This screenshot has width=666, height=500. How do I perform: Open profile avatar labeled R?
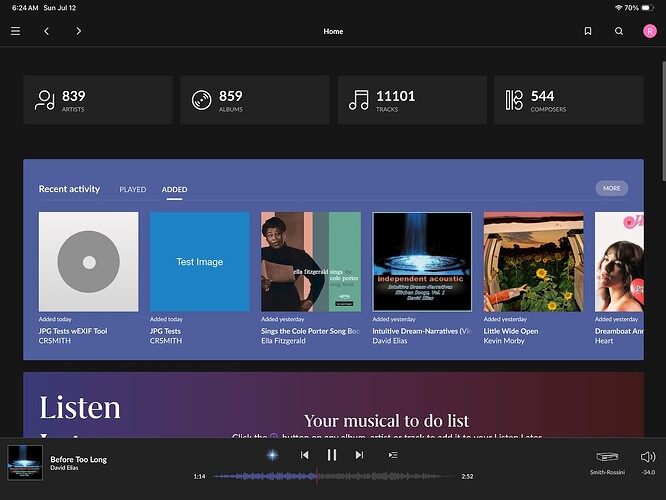pos(649,31)
